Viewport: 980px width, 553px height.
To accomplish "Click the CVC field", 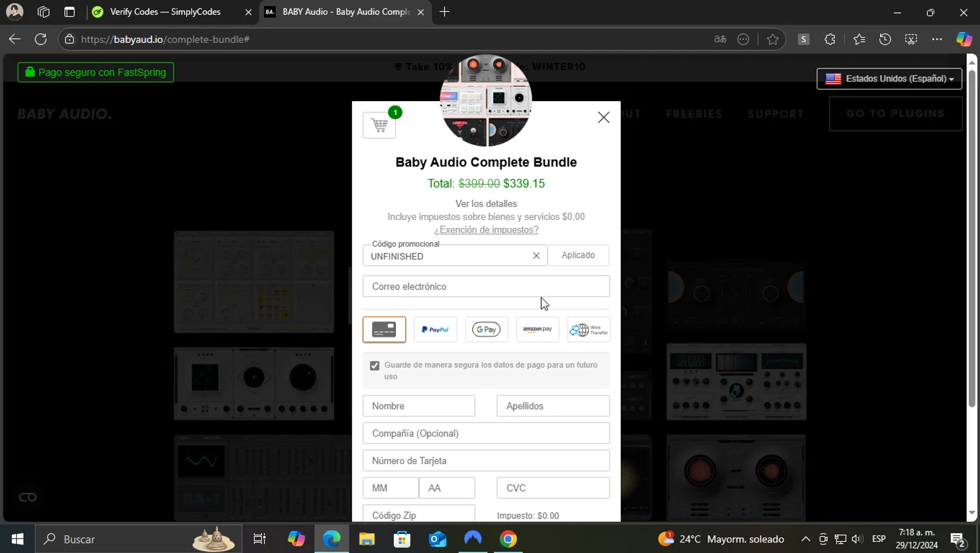I will [x=553, y=488].
